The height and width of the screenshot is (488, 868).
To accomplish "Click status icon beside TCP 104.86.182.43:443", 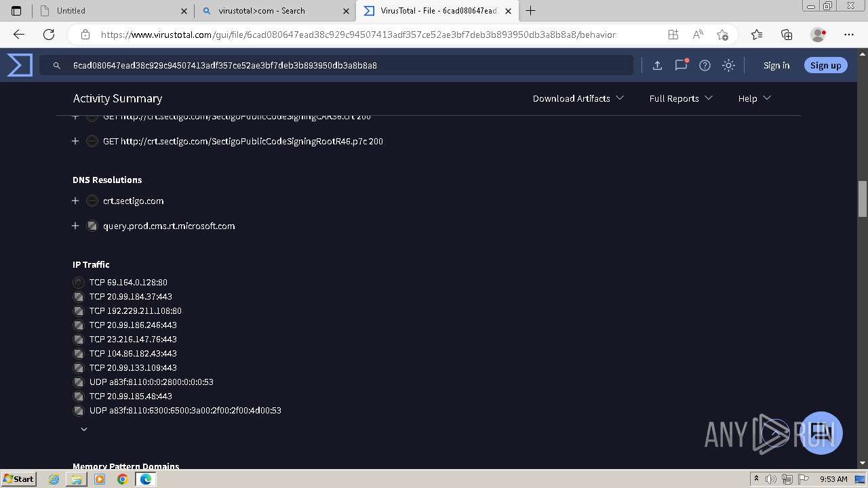I will point(79,354).
